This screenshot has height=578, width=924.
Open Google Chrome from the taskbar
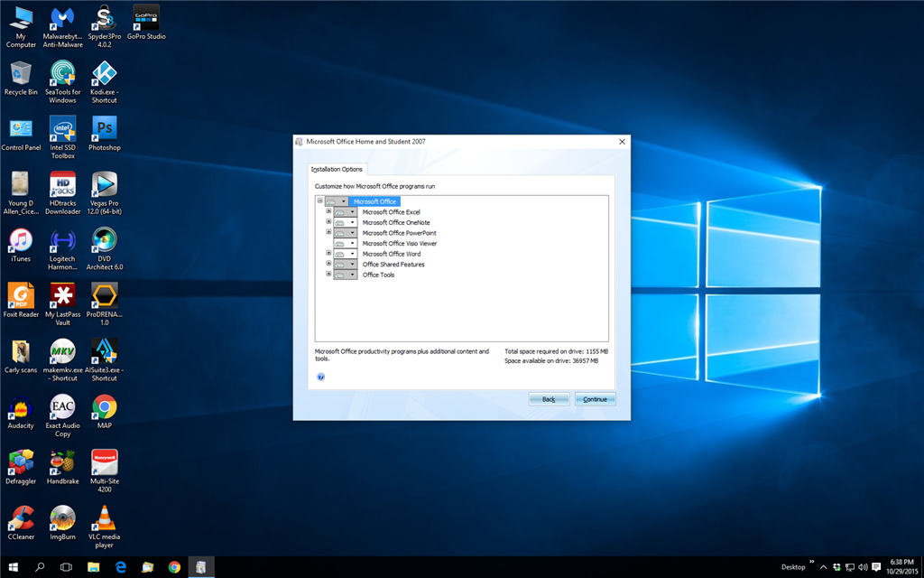pyautogui.click(x=174, y=567)
